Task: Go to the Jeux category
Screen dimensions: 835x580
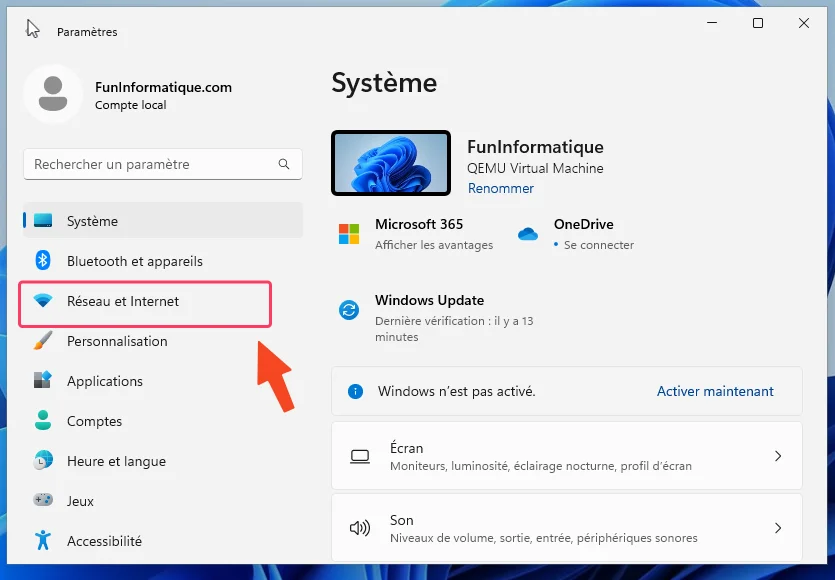Action: click(x=163, y=501)
